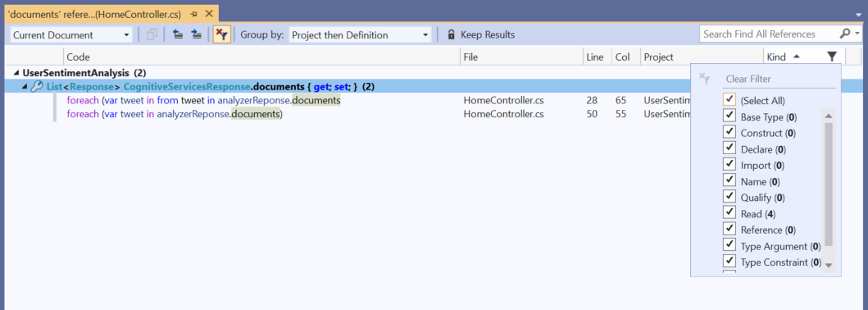Click the Kind column sort arrow
Image resolution: width=868 pixels, height=310 pixels.
(796, 57)
